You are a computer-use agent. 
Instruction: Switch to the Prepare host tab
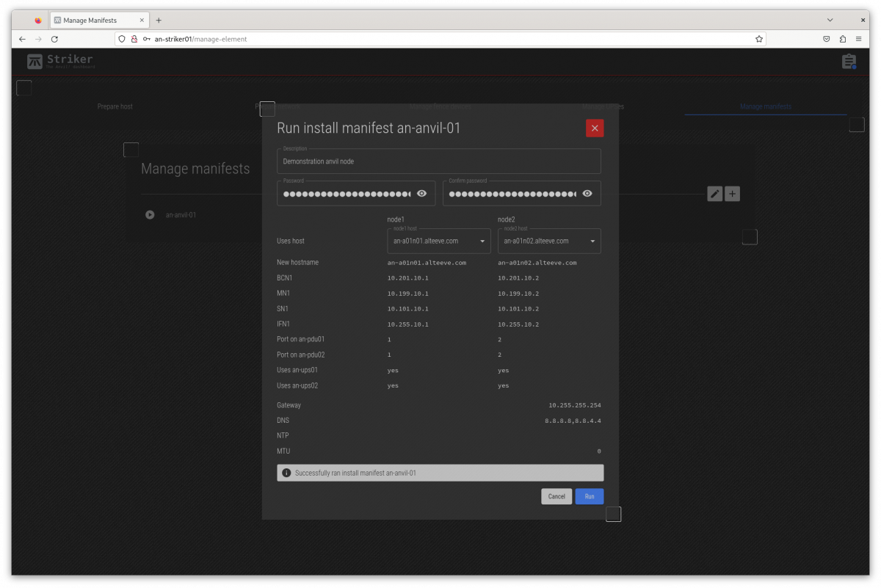coord(115,106)
